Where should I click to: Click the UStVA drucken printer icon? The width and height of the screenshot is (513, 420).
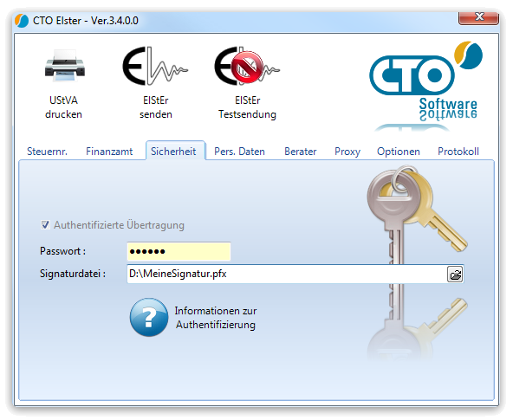coord(64,65)
